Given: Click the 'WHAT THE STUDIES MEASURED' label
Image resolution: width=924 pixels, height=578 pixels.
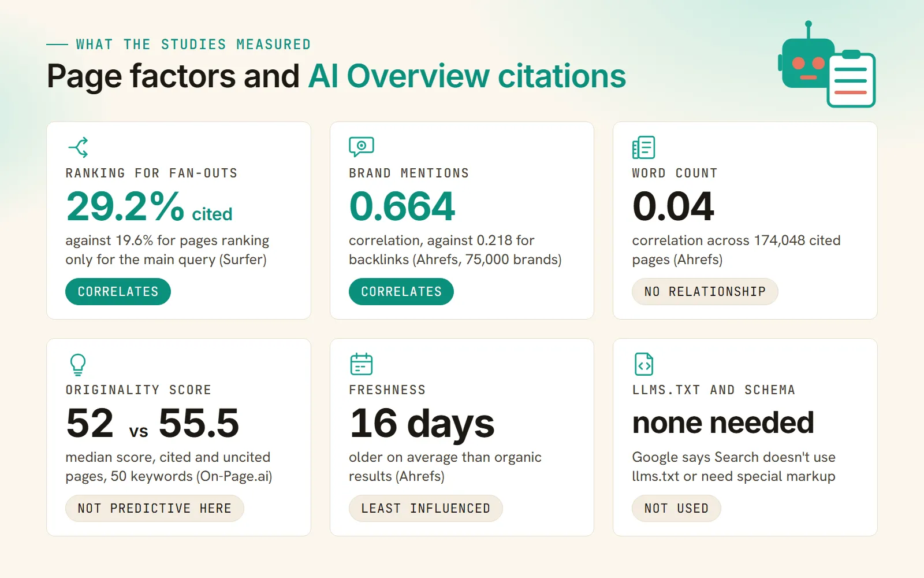Looking at the screenshot, I should (193, 45).
